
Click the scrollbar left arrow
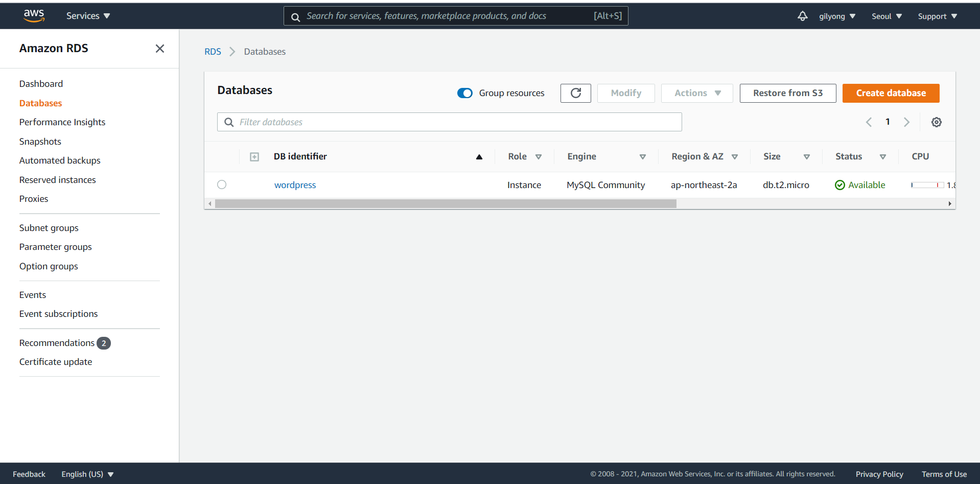click(209, 203)
